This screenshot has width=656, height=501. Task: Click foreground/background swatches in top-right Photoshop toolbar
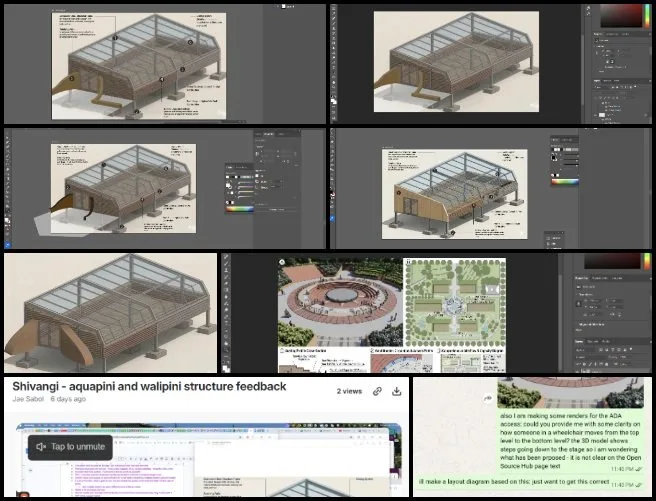click(x=334, y=100)
